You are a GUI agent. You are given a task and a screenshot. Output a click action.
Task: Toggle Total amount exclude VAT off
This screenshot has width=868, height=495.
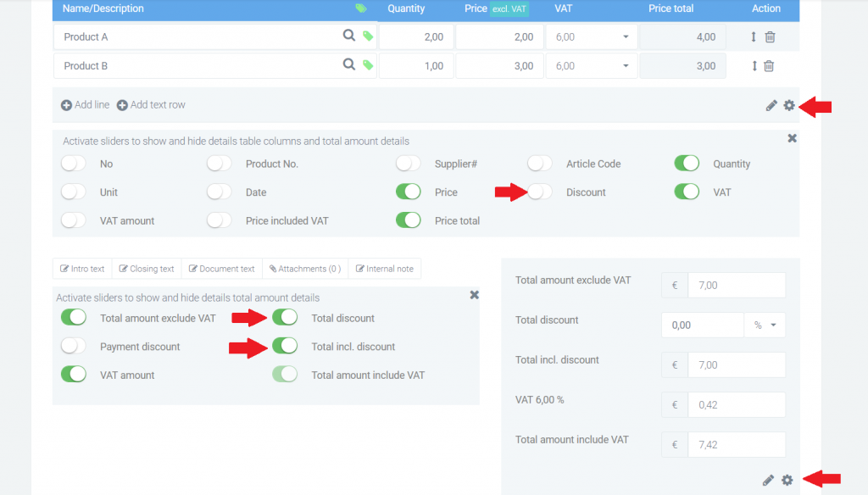pos(73,317)
